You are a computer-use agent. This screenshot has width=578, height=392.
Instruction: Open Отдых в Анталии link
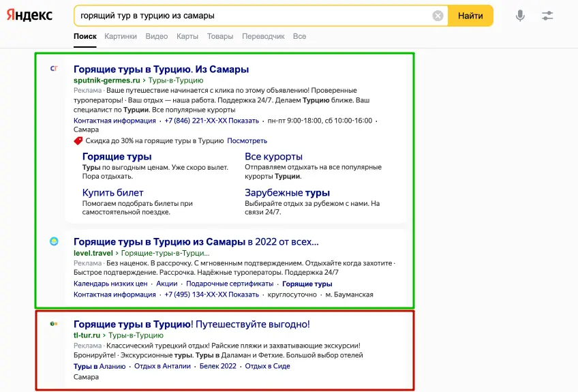(162, 366)
